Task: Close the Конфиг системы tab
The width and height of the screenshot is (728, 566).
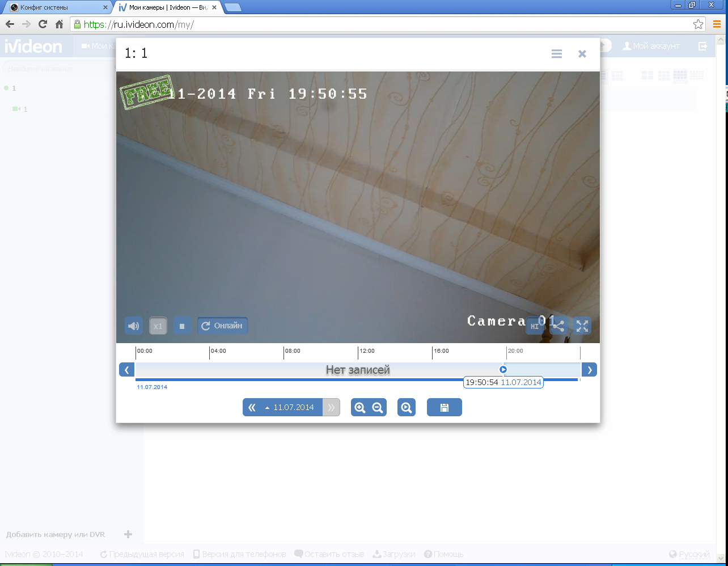Action: pos(105,7)
